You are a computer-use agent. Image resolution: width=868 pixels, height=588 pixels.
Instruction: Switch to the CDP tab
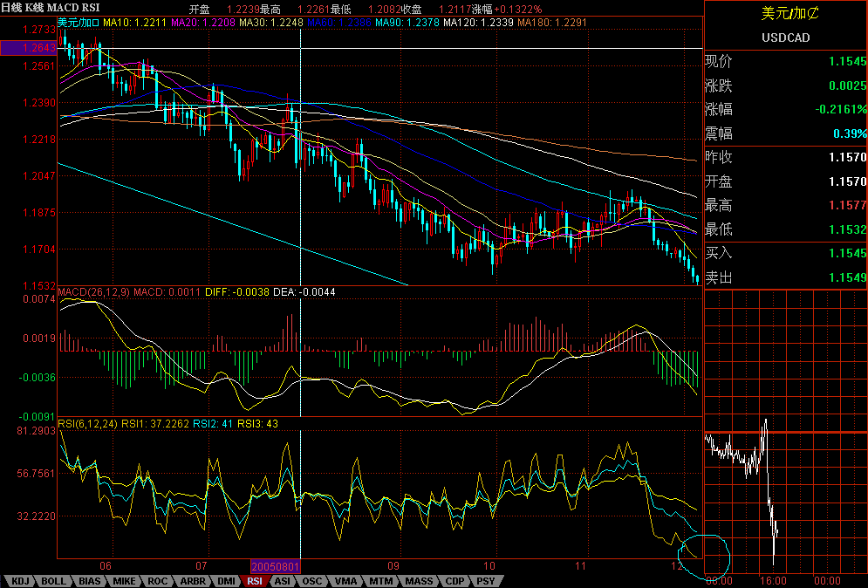point(455,580)
